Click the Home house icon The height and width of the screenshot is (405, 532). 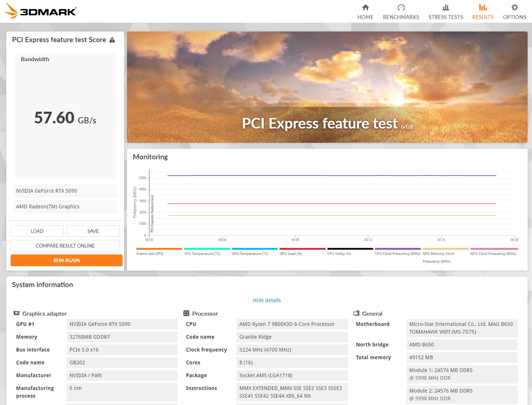click(x=366, y=7)
